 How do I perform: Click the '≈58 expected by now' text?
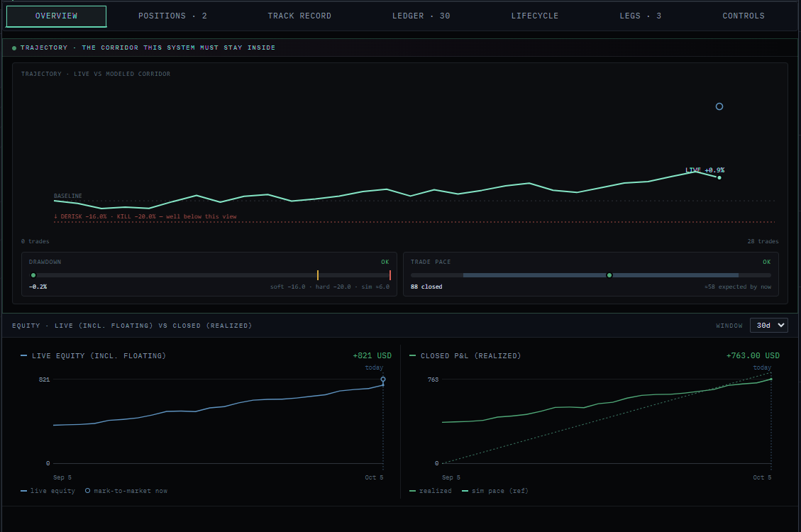point(738,287)
